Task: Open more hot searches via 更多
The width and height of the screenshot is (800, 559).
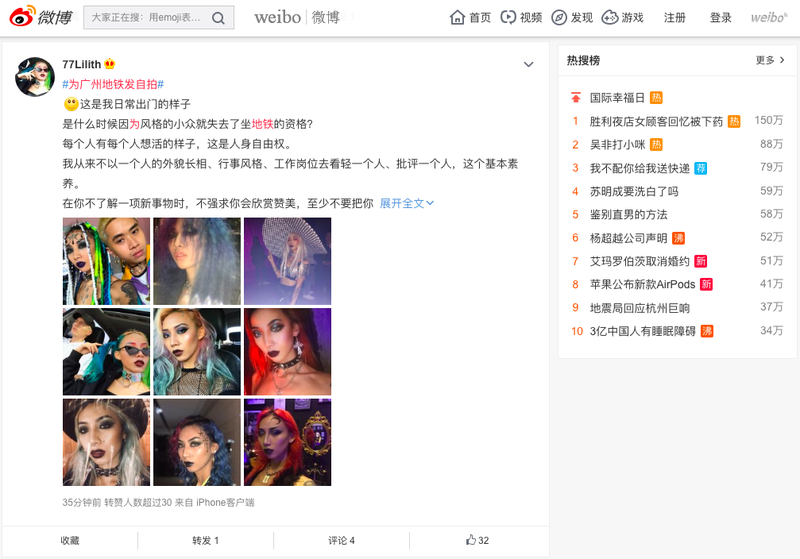Action: tap(770, 60)
